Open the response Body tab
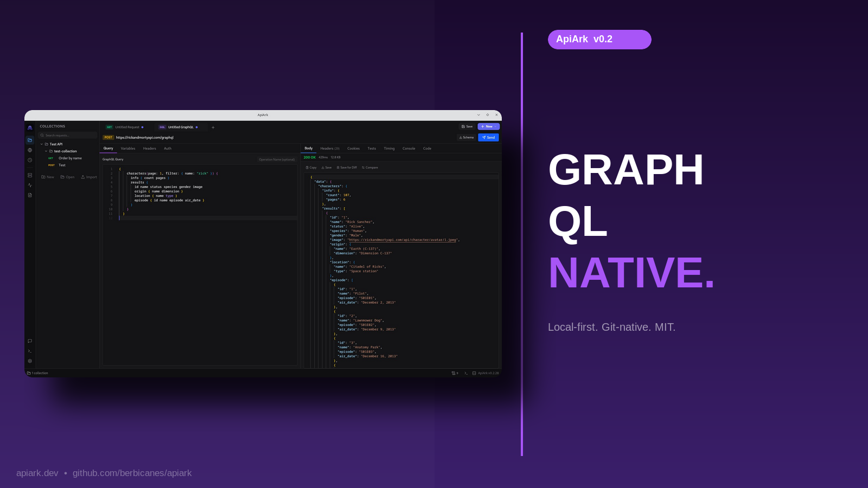 tap(309, 149)
